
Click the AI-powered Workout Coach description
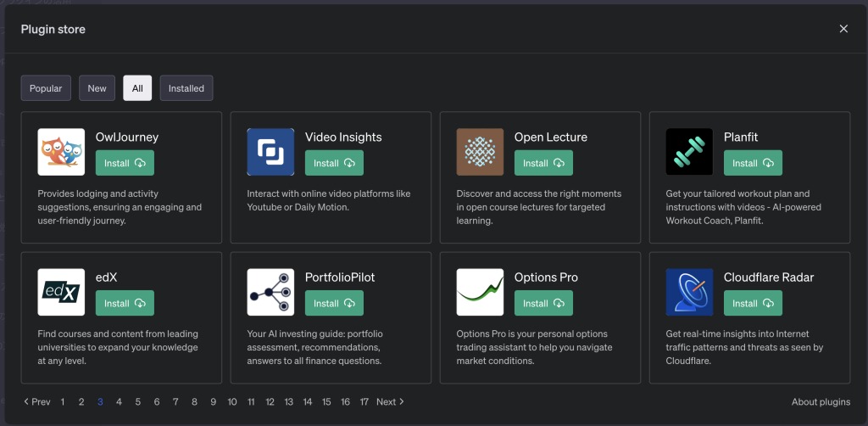pyautogui.click(x=743, y=207)
